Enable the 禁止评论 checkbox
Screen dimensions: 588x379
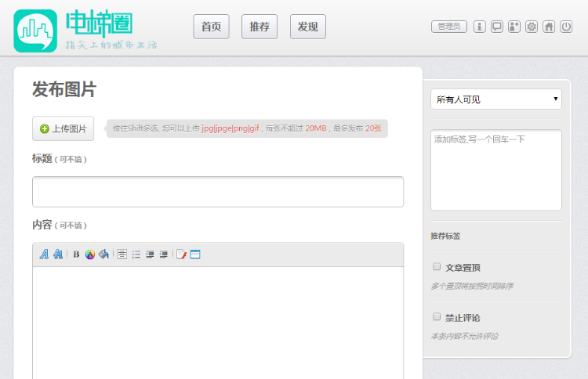point(437,317)
